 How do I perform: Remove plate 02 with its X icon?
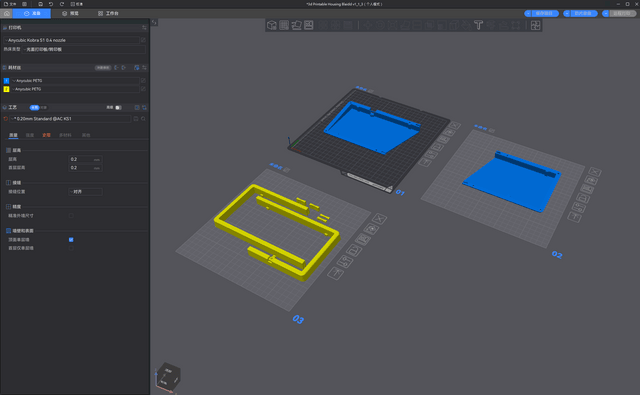[x=595, y=171]
